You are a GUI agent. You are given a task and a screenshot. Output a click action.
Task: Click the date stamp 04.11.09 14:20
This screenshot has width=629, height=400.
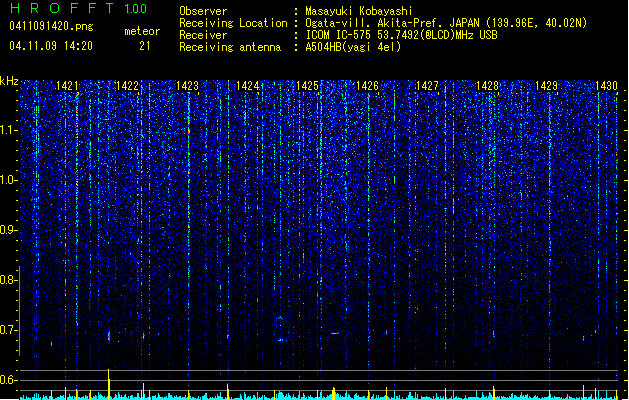[x=51, y=46]
